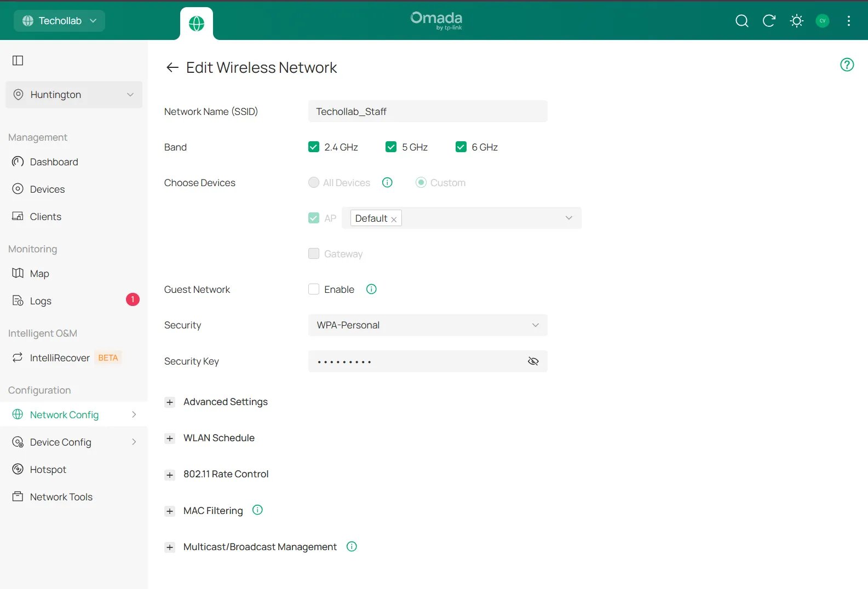Image resolution: width=868 pixels, height=589 pixels.
Task: Click the info icon beside Guest Network Enable
Action: [x=371, y=289]
